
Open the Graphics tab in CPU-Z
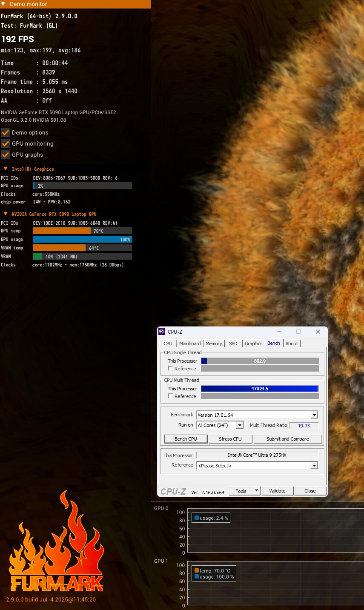pyautogui.click(x=254, y=344)
